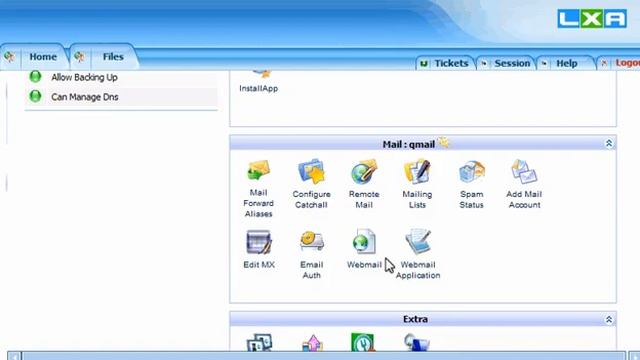640x360 pixels.
Task: Toggle green Allow Backing Up indicator
Action: (x=36, y=76)
